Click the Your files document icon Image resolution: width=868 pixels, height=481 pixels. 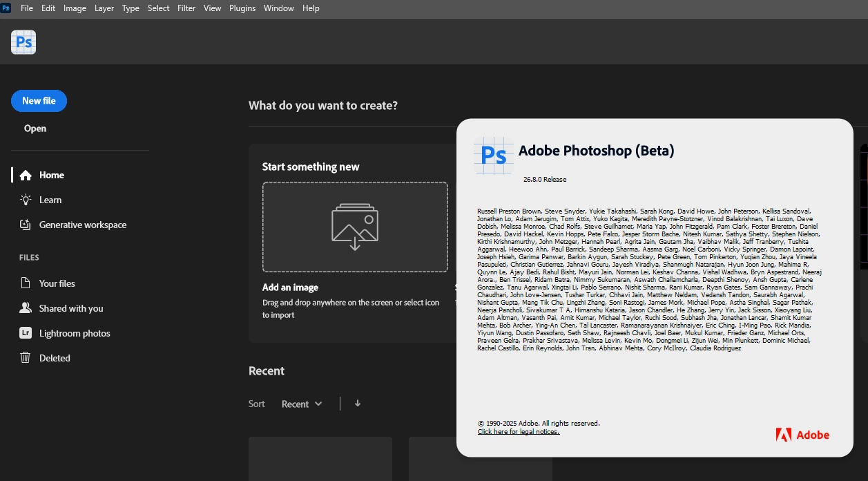[26, 283]
